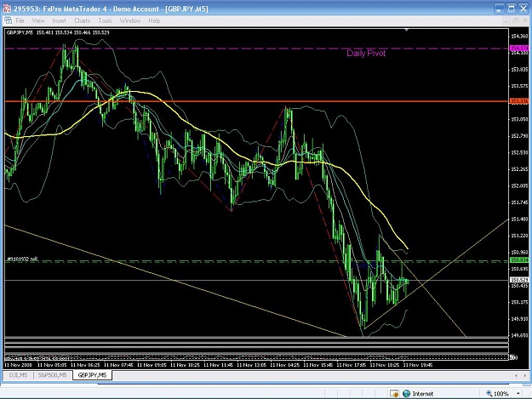Select the #9101932 sell order label

tap(22, 259)
